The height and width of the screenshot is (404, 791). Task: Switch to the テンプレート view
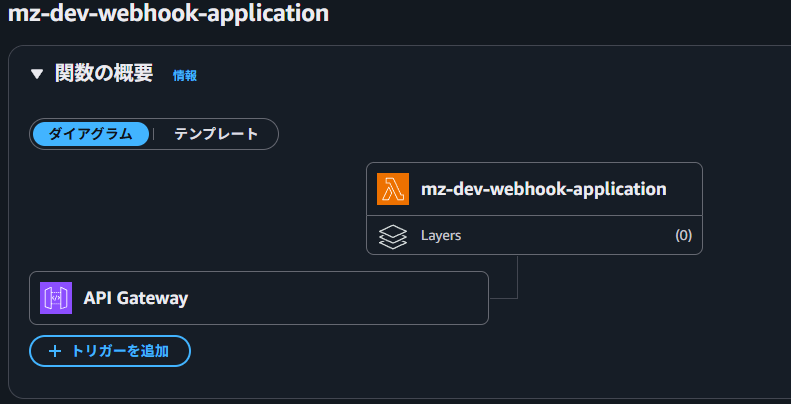[216, 134]
